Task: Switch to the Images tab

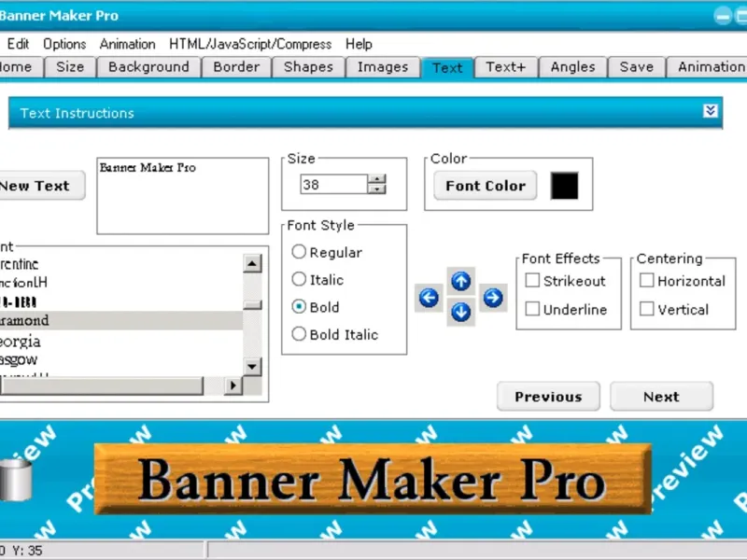Action: tap(383, 67)
